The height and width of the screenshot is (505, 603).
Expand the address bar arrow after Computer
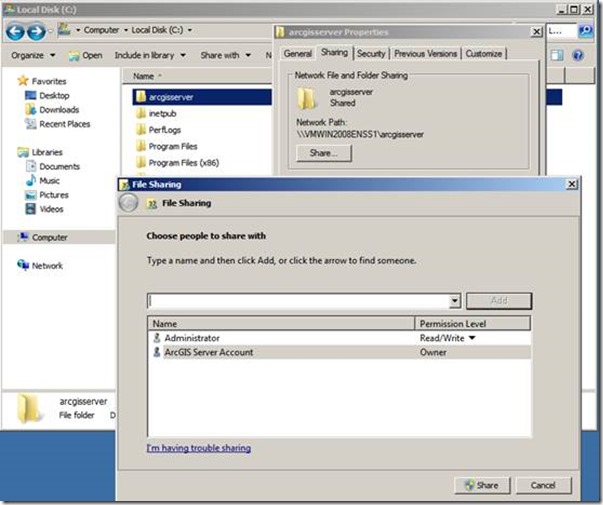[x=125, y=30]
